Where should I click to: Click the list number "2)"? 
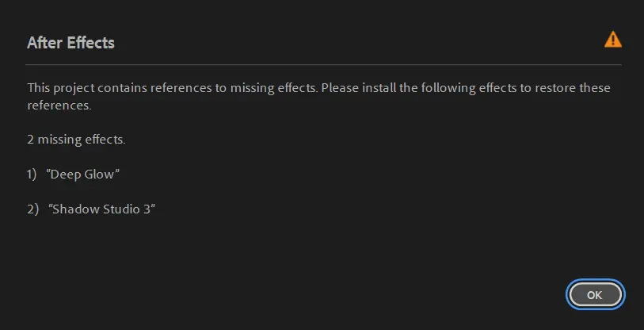[x=32, y=209]
